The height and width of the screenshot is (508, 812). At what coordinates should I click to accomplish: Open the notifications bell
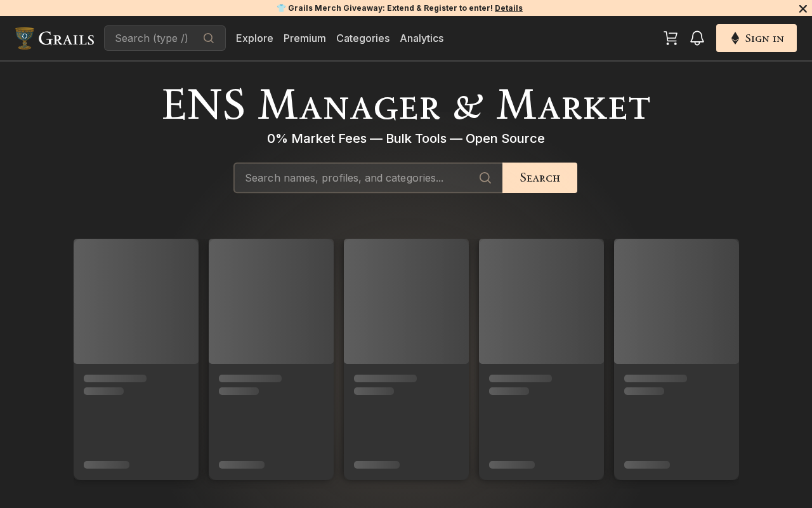pos(697,38)
